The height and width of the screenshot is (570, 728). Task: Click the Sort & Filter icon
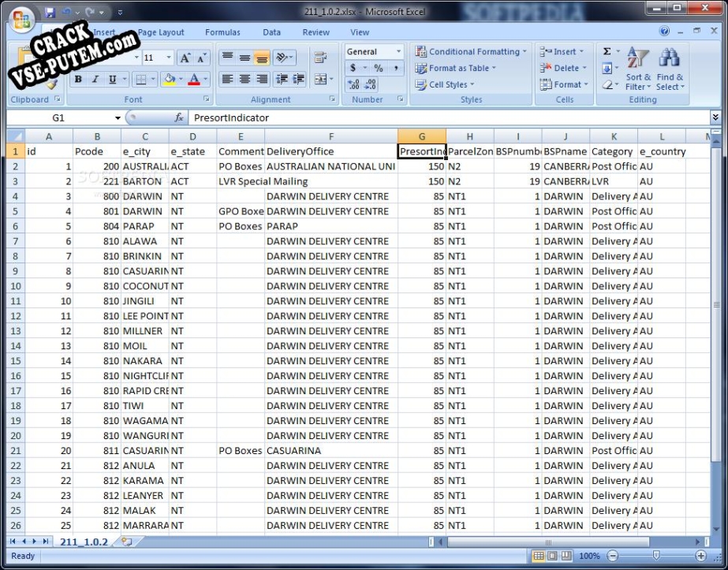(637, 69)
